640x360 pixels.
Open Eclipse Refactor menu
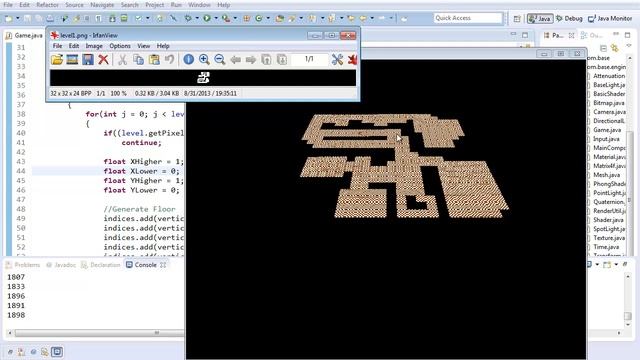click(x=48, y=5)
